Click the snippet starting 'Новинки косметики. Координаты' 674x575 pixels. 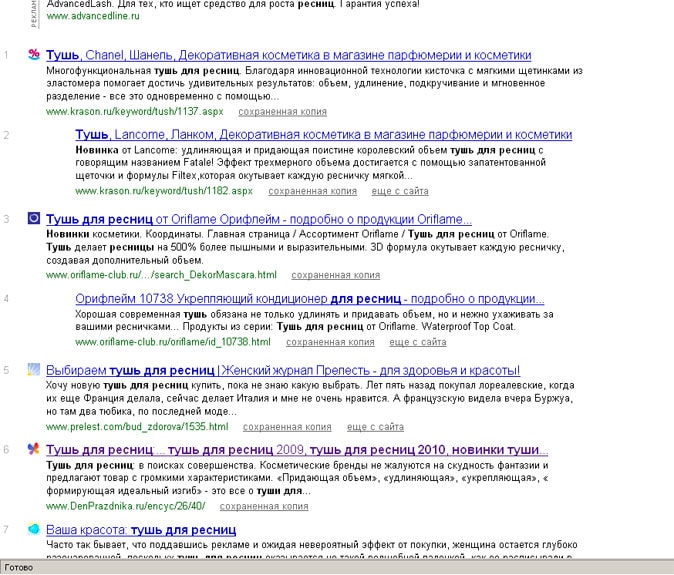[305, 247]
